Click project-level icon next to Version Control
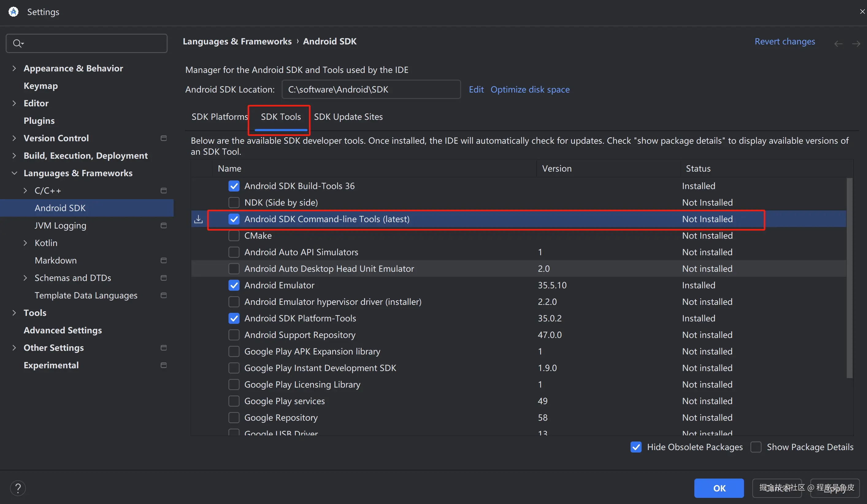 tap(164, 138)
